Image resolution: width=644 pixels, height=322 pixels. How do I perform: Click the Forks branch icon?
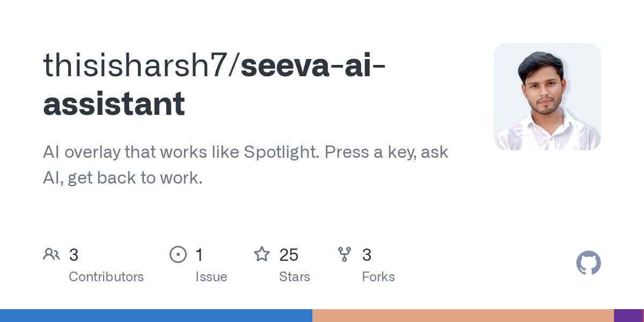(345, 254)
